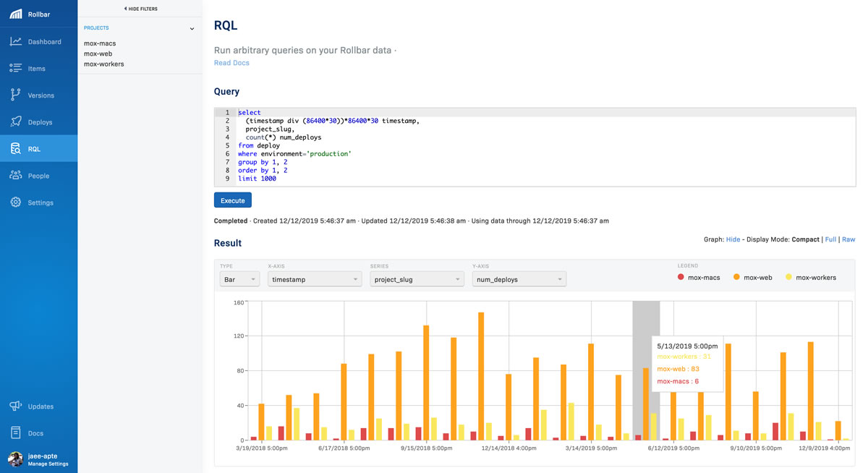Switch display mode to Full

point(830,239)
